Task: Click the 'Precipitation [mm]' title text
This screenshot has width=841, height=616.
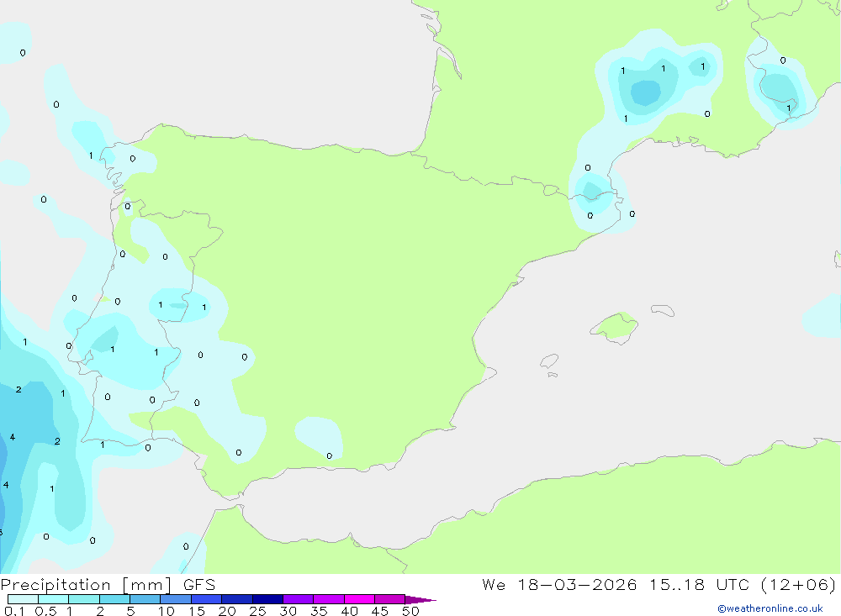Action: point(87,585)
